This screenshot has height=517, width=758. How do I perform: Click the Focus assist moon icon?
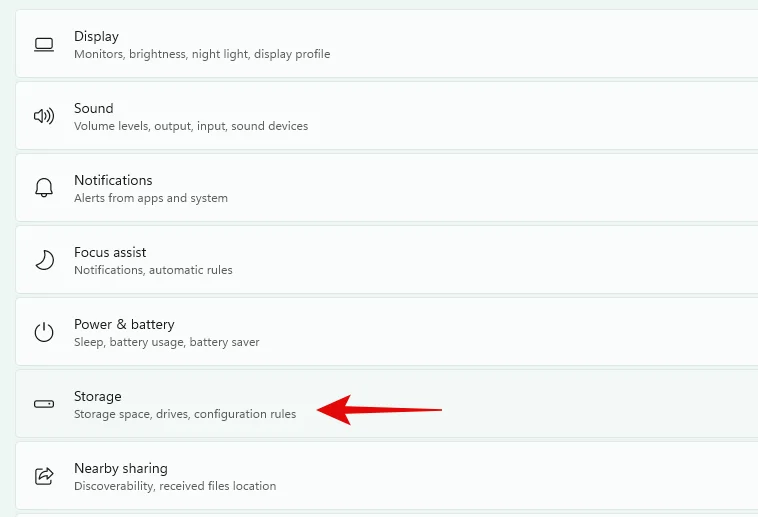click(x=44, y=260)
